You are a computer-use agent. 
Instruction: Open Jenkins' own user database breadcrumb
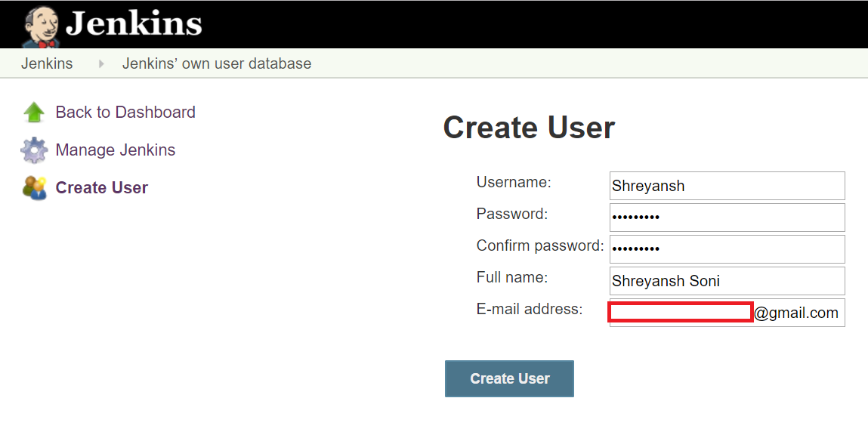click(x=217, y=63)
